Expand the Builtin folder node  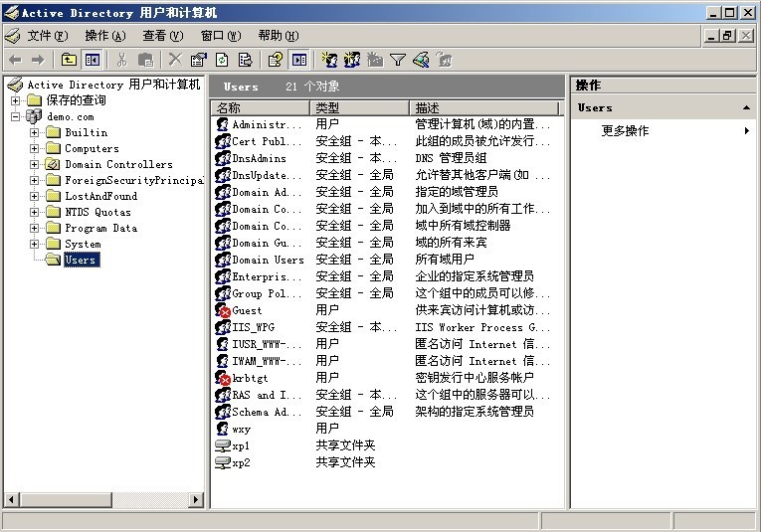point(34,132)
